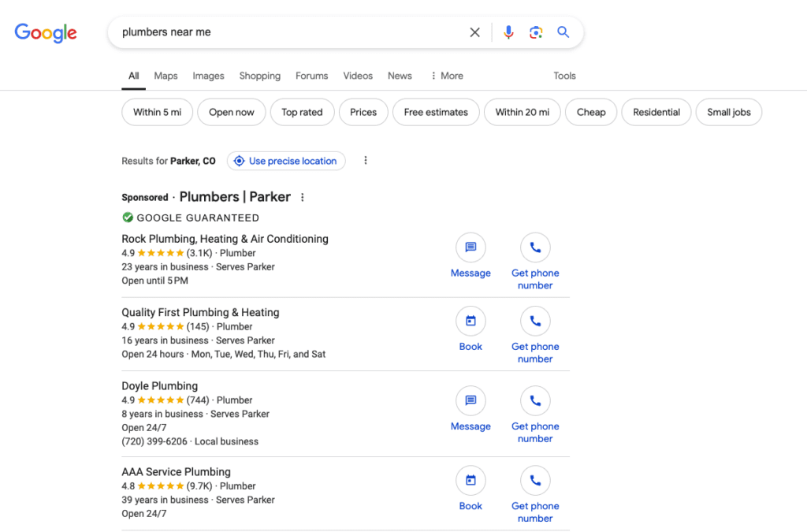The width and height of the screenshot is (807, 532).
Task: Apply the Within 5 mi filter chip
Action: click(158, 112)
